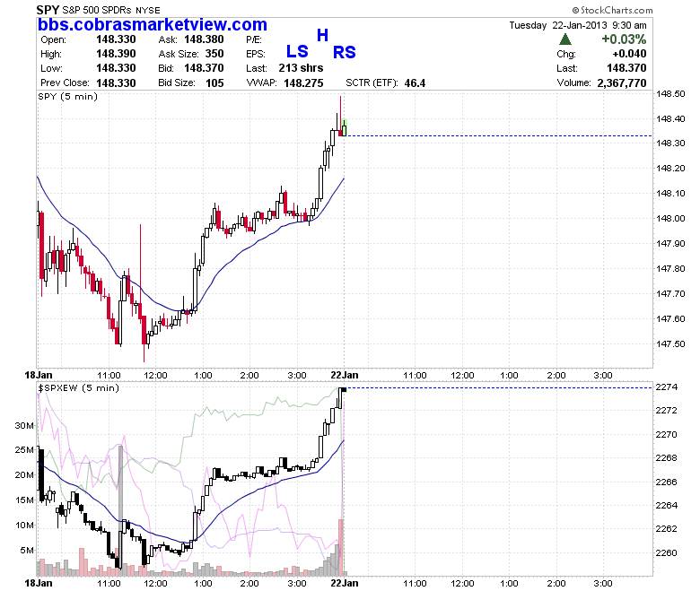Viewport: 700px width, 591px height.
Task: Open the bbs.cobrasmarketview.com link
Action: click(x=153, y=24)
